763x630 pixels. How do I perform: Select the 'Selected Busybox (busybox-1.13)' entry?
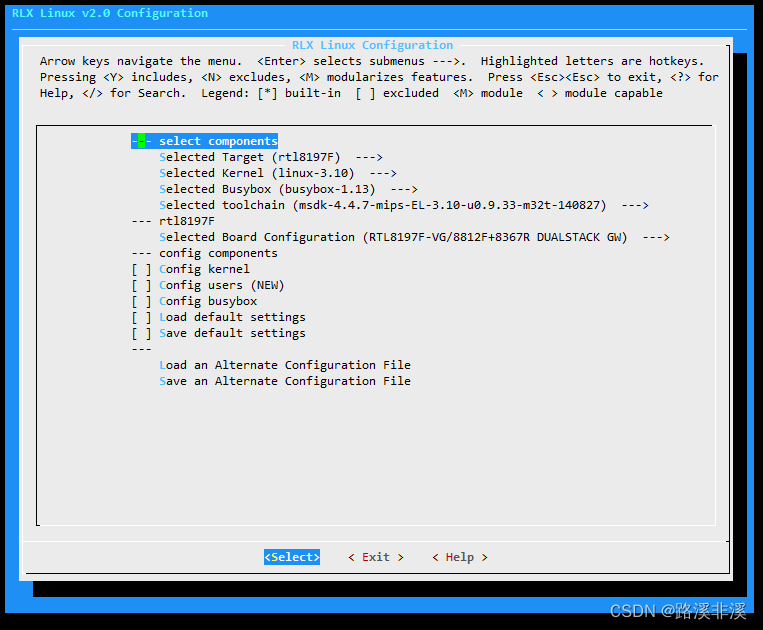pos(267,189)
